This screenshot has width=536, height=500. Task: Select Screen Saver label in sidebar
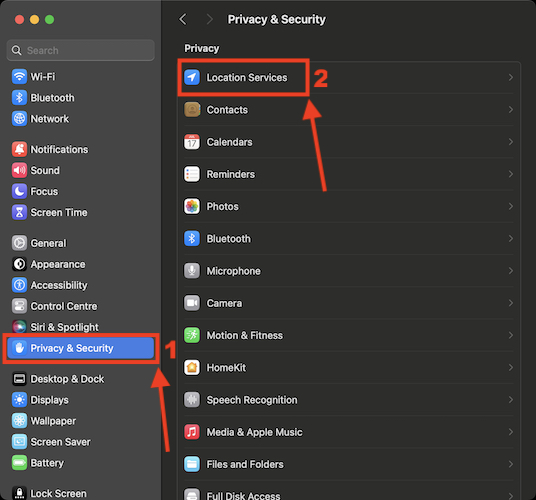pos(61,442)
